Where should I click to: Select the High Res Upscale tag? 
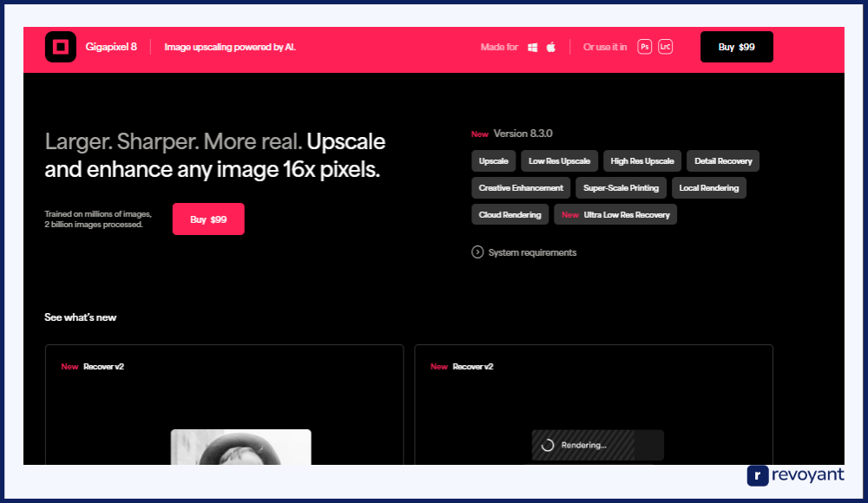642,161
